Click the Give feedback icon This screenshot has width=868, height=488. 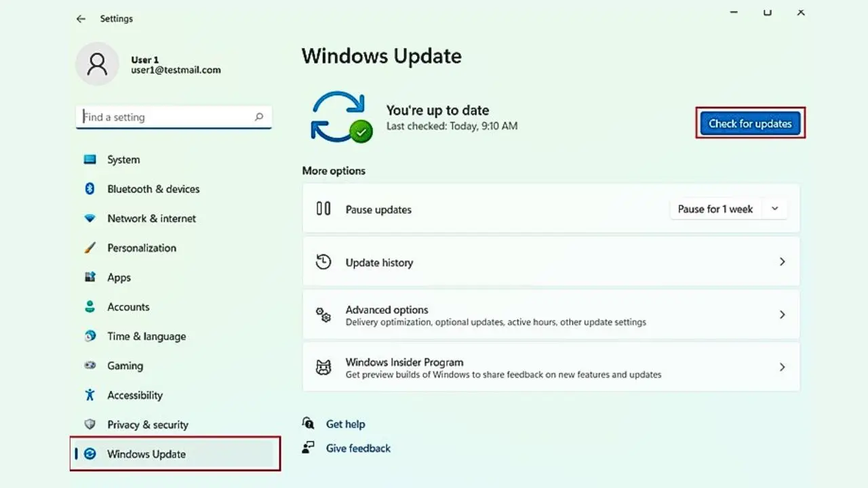point(309,448)
